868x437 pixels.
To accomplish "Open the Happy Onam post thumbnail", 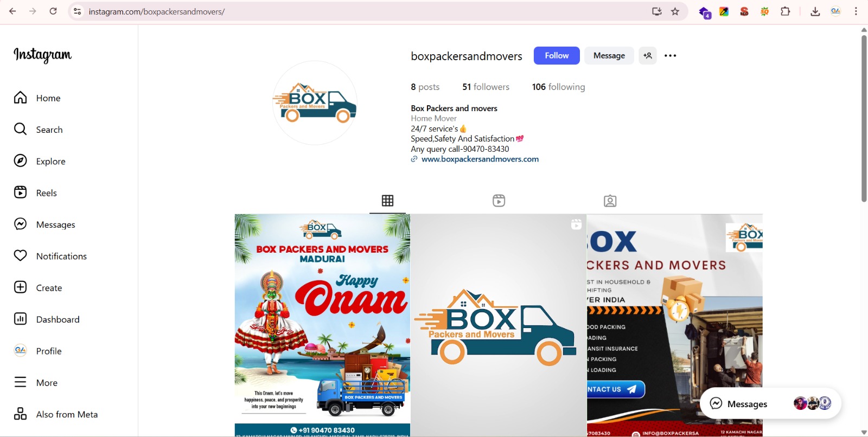I will tap(322, 325).
